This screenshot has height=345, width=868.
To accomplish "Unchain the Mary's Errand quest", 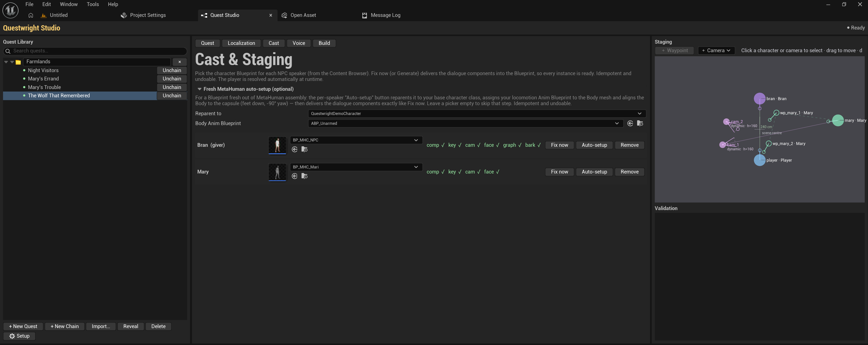I will 172,79.
